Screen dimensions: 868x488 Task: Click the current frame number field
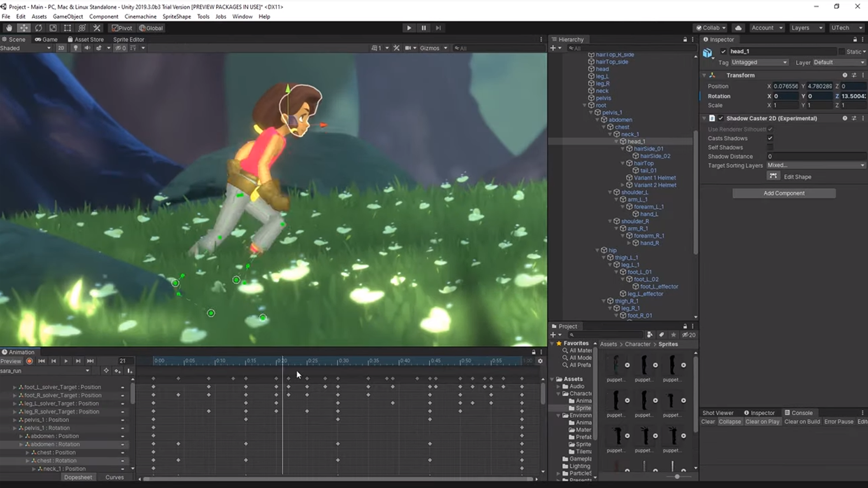pos(126,361)
